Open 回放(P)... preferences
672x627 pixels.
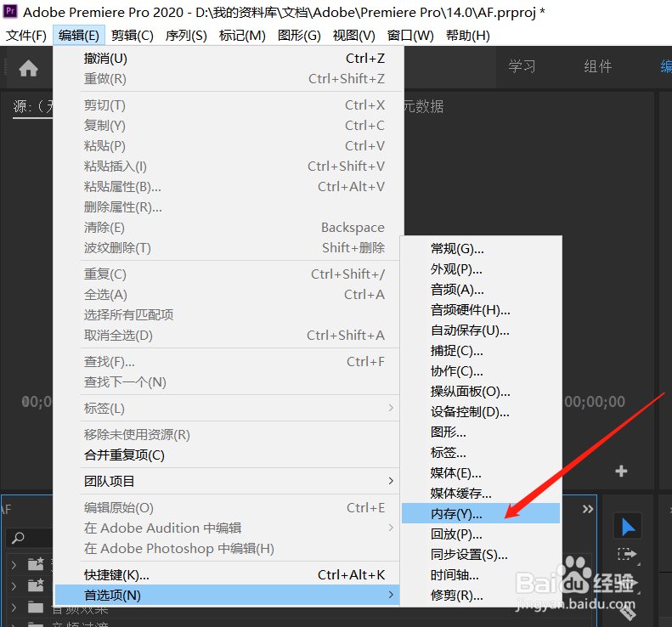coord(481,534)
